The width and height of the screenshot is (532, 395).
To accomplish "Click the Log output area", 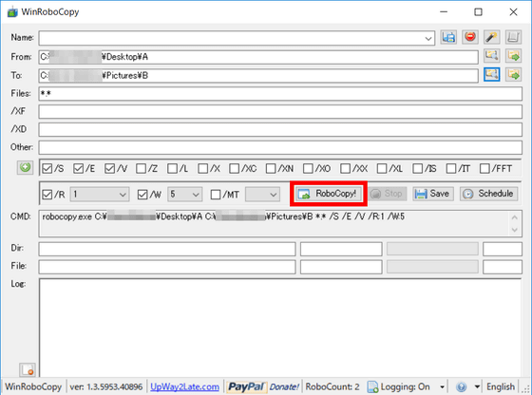I will tap(280, 328).
